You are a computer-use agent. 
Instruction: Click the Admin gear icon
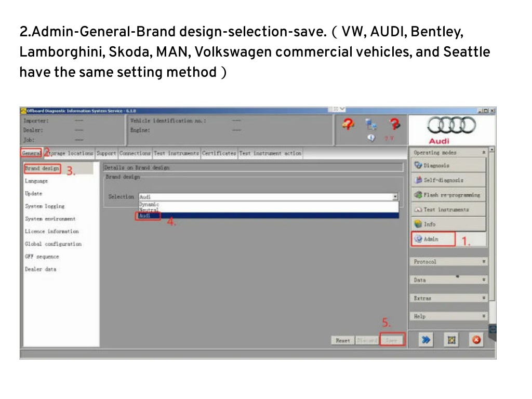[x=418, y=239]
